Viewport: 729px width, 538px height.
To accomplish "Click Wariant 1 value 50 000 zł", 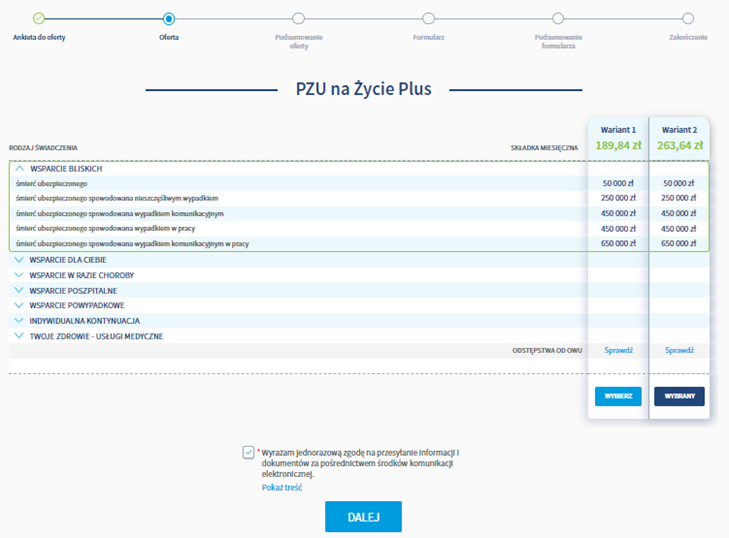I will pos(618,183).
